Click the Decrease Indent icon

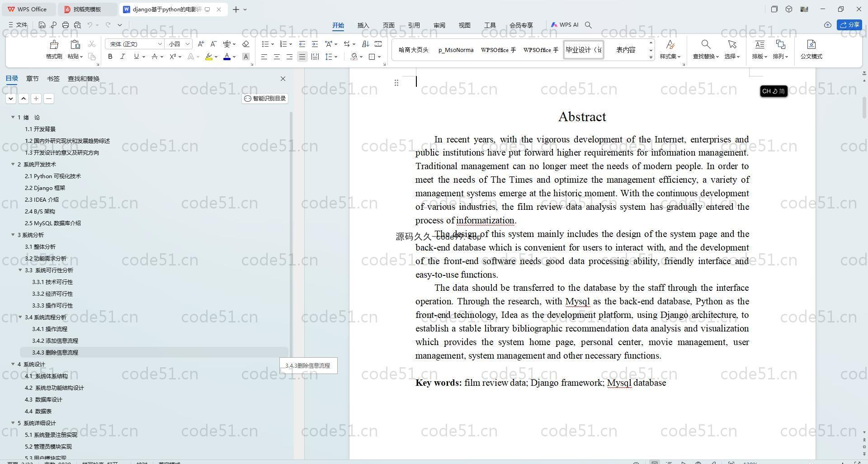coord(302,44)
